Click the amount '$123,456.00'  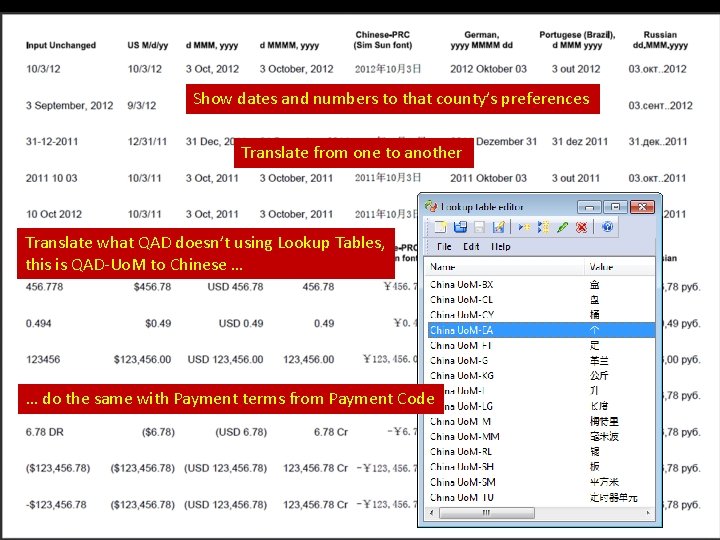(x=142, y=360)
